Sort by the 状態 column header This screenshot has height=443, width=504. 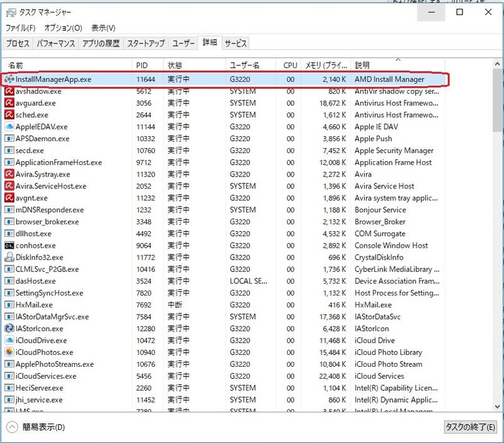195,66
